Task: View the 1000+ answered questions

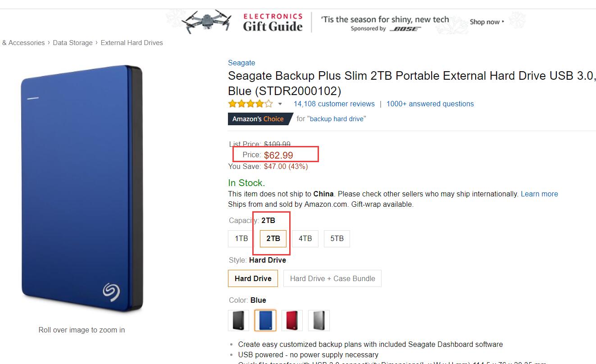Action: point(430,104)
